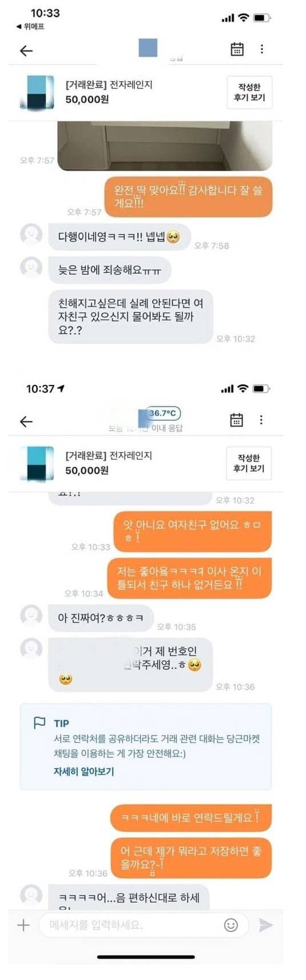306x980 pixels.
Task: Return to 위메프 app via status bar link
Action: [x=30, y=26]
